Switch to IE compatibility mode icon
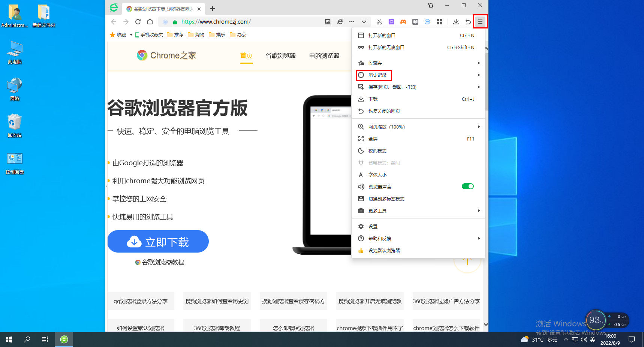The width and height of the screenshot is (644, 347). [340, 22]
